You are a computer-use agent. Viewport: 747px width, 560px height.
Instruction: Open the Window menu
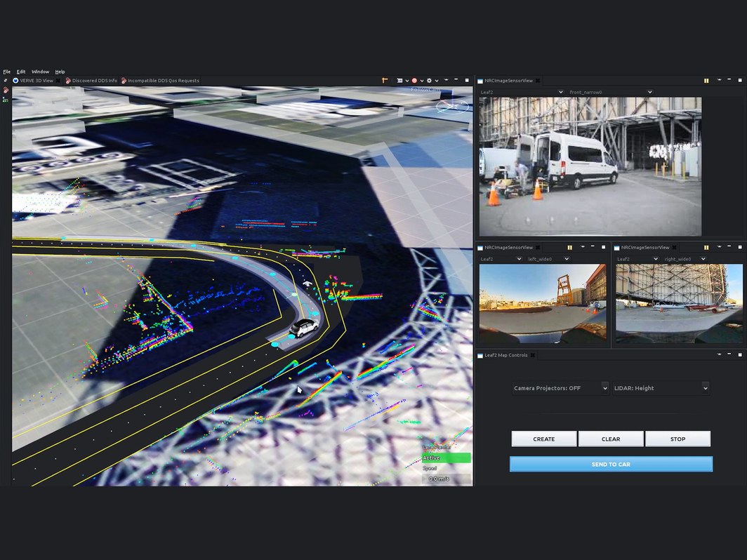[x=40, y=72]
